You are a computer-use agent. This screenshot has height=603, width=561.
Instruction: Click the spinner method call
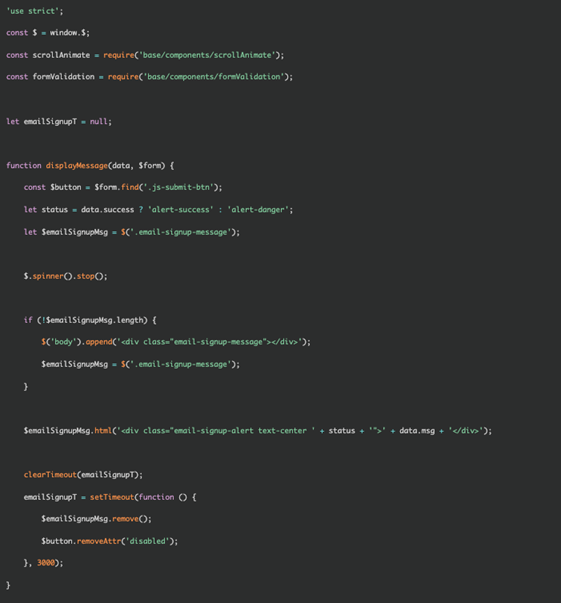[x=48, y=276]
